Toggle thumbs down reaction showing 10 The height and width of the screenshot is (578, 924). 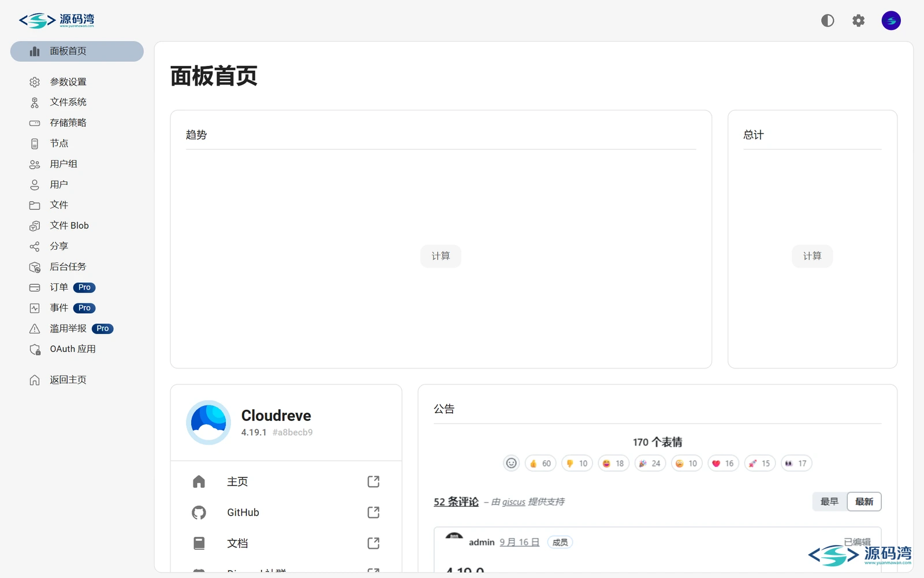577,464
